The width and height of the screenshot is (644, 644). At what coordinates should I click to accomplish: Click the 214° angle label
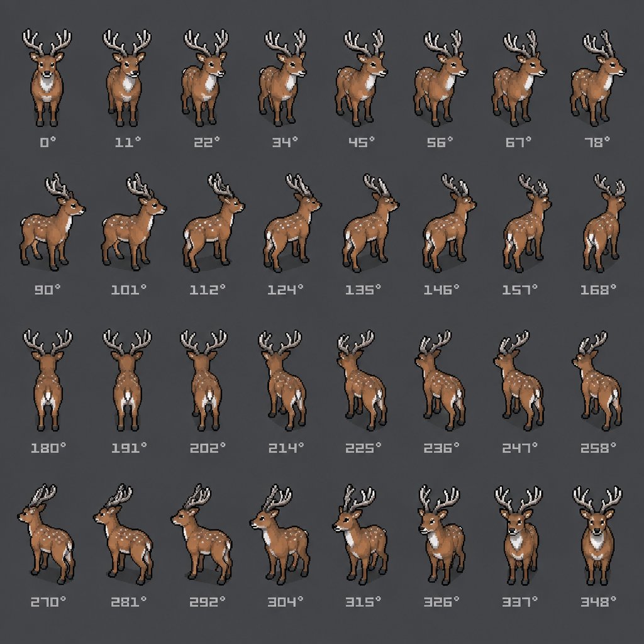(x=286, y=448)
